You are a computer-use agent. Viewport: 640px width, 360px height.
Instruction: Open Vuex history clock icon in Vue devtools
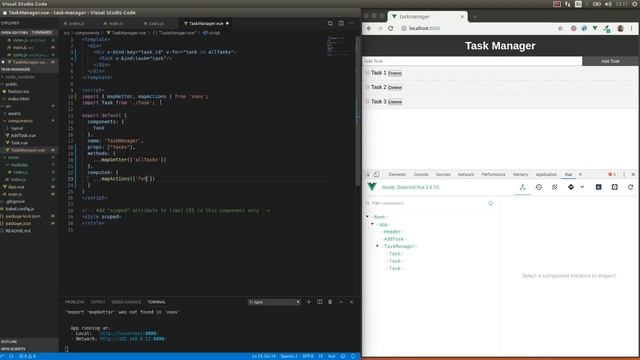[x=539, y=187]
